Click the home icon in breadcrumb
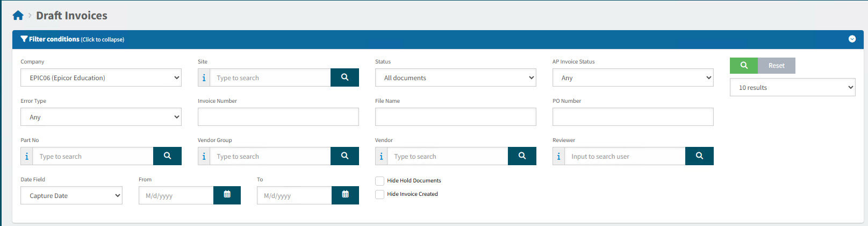 click(x=18, y=16)
